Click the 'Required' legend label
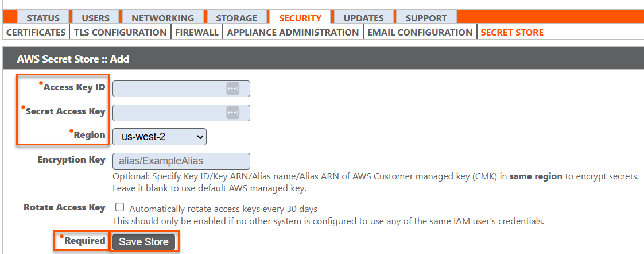This screenshot has width=644, height=254. (x=84, y=241)
